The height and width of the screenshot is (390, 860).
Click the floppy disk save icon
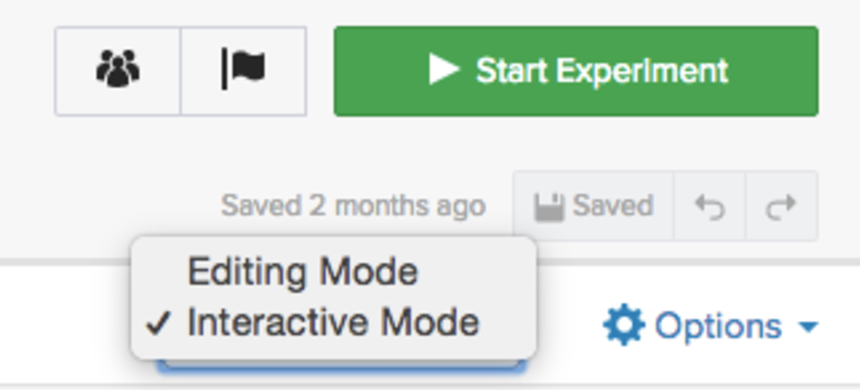549,207
